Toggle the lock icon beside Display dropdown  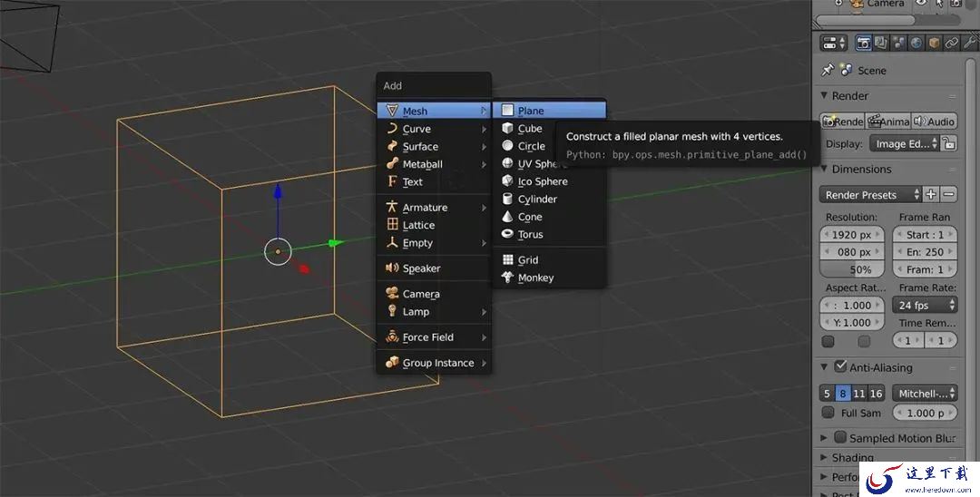tap(949, 143)
